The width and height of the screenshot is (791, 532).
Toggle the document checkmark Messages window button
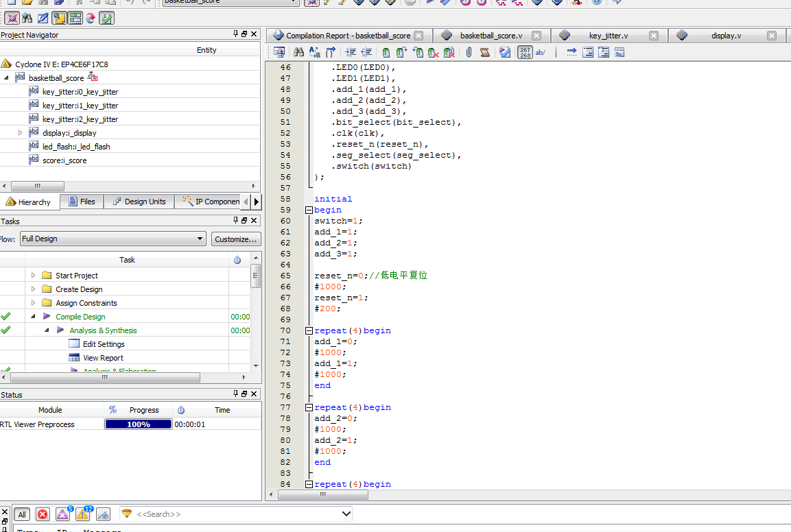coord(106,18)
